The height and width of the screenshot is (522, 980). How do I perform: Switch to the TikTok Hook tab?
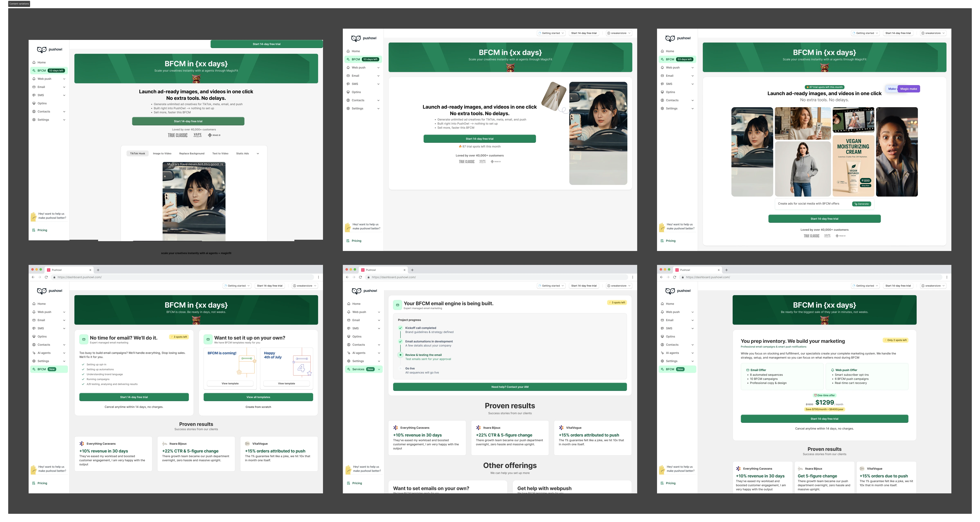click(x=137, y=154)
